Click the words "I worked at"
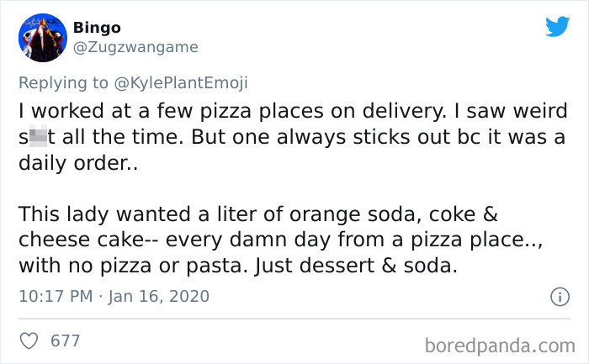The height and width of the screenshot is (364, 589). coord(69,110)
